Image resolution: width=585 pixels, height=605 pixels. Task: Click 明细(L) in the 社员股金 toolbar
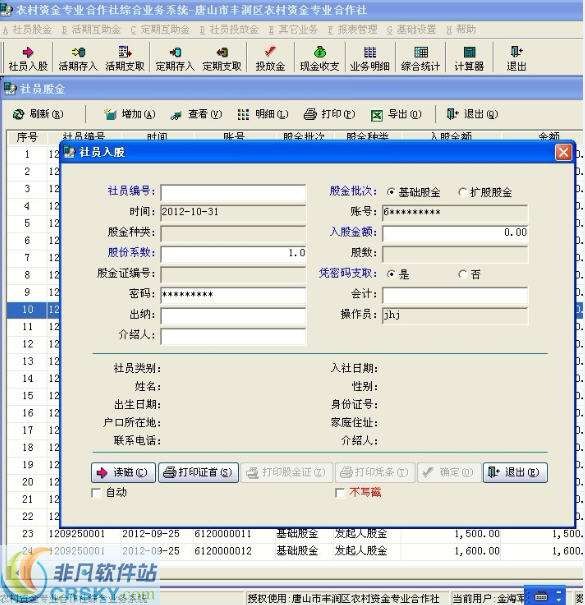point(262,114)
